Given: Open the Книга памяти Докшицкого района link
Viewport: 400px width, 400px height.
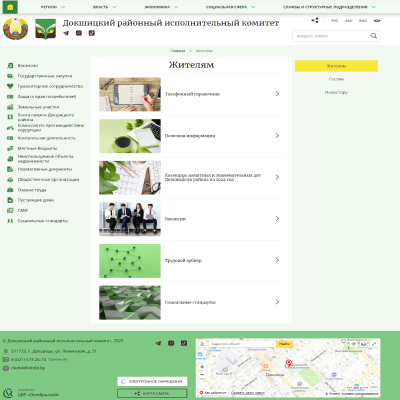Looking at the screenshot, I should (46, 117).
